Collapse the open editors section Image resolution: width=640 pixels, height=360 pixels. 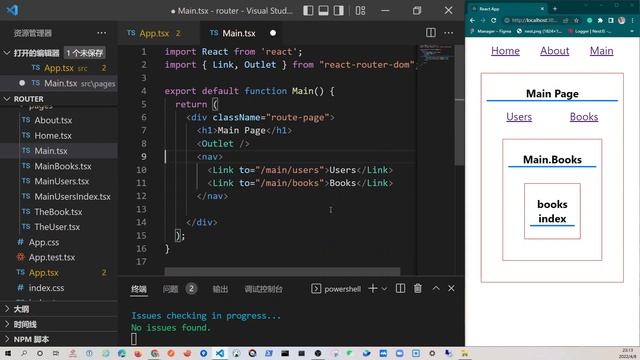pos(7,53)
